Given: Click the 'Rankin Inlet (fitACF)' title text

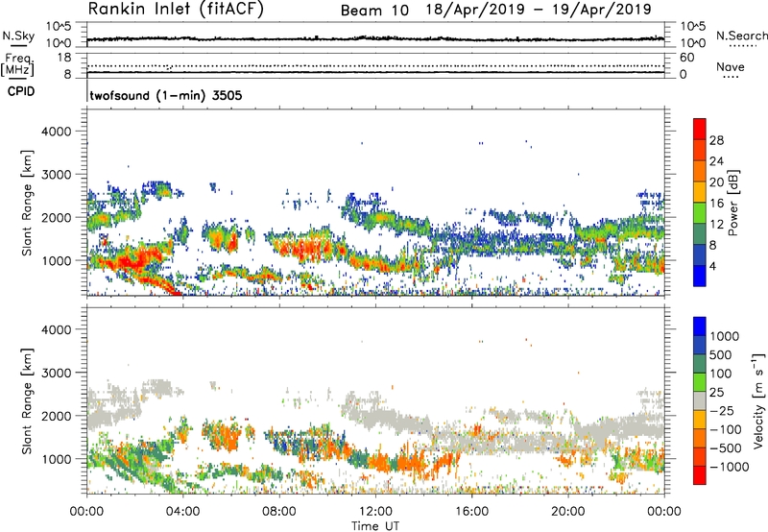Looking at the screenshot, I should [176, 10].
